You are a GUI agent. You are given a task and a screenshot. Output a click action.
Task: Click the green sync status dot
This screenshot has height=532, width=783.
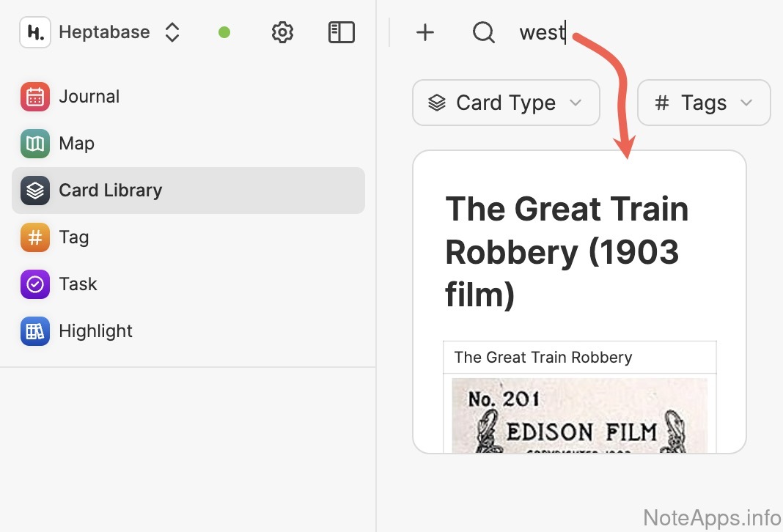224,33
